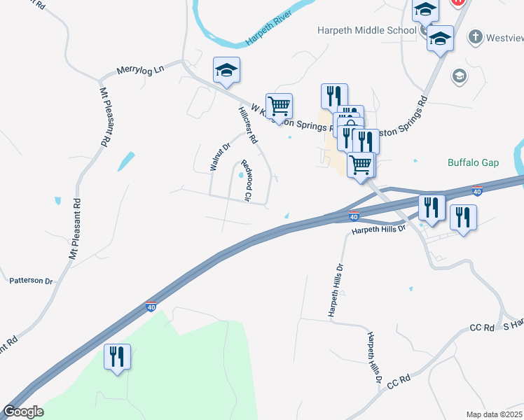Click the restaurant marker above the shopping cart cluster
Screen dimensions: 524x420
[x=366, y=142]
